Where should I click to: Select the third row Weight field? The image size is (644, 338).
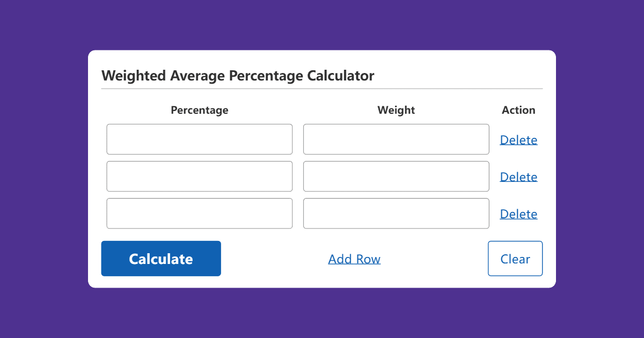396,213
